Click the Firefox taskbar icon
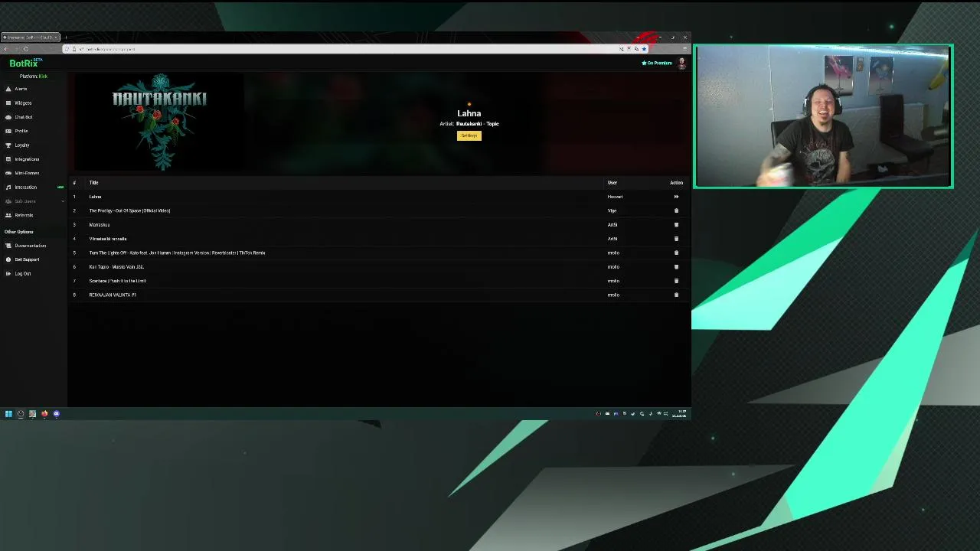 click(x=44, y=414)
